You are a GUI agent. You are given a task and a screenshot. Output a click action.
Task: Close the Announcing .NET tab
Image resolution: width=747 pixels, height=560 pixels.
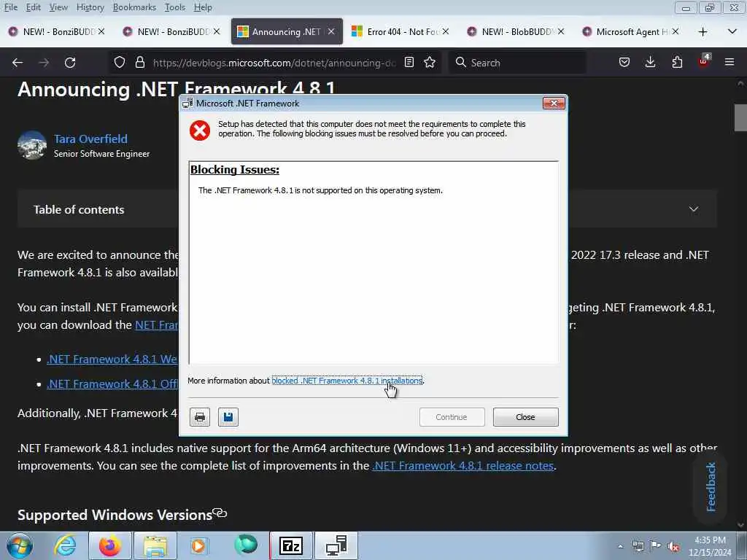pyautogui.click(x=331, y=31)
